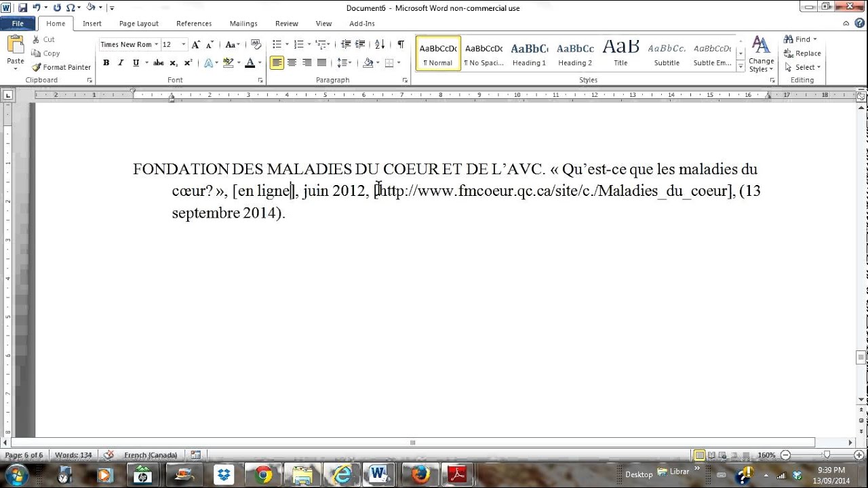Click the Decrease Indent icon

pos(346,45)
